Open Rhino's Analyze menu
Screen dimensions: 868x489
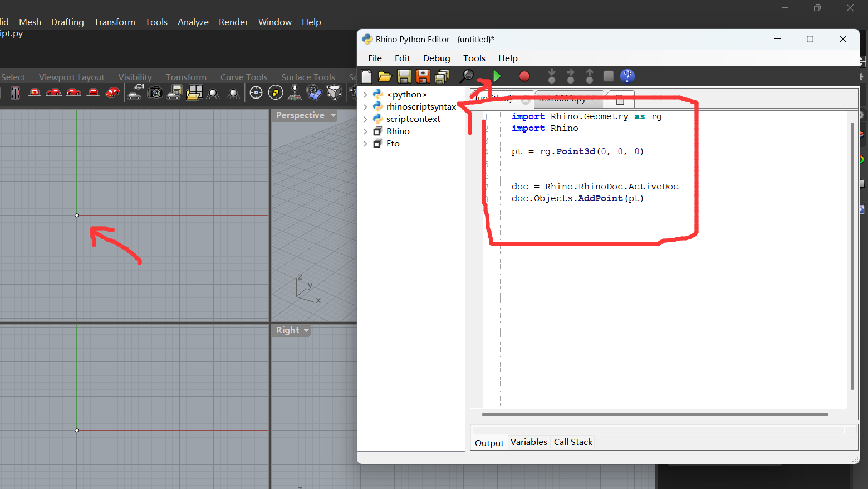click(x=193, y=22)
